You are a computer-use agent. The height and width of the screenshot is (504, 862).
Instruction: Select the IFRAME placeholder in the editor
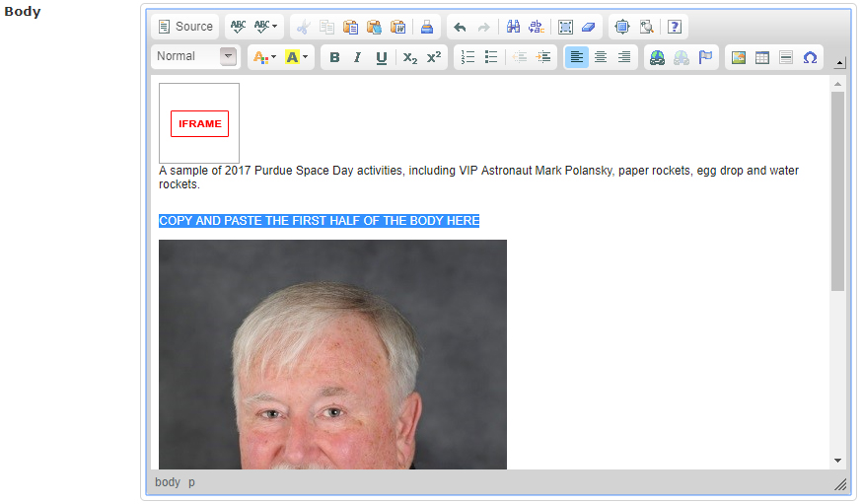[x=199, y=123]
